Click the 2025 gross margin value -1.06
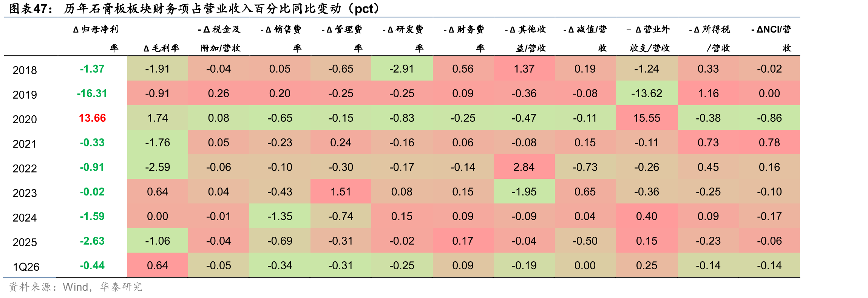This screenshot has height=298, width=868. [x=158, y=241]
